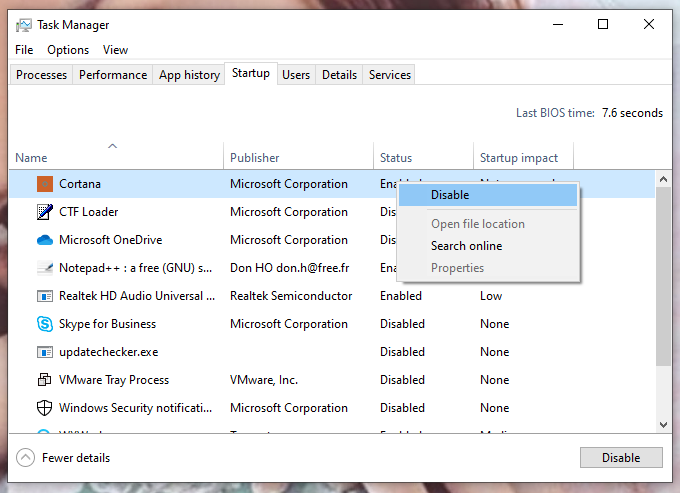Click the Fewer details label
Image resolution: width=680 pixels, height=493 pixels.
pos(76,458)
